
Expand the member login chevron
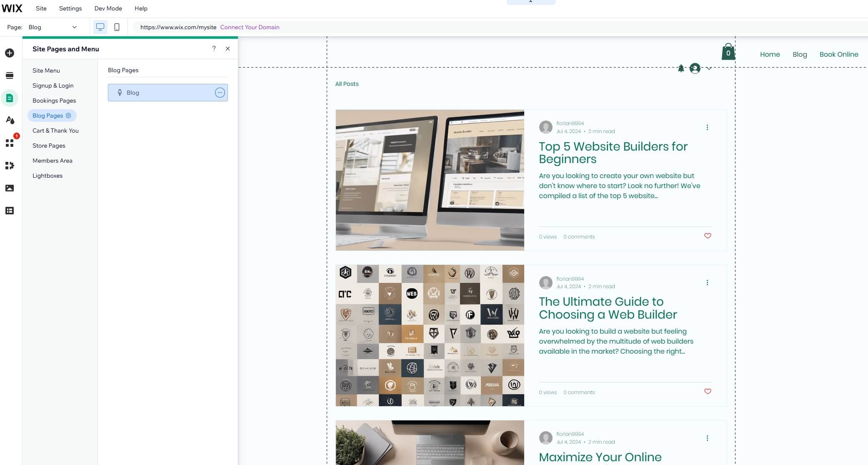[x=709, y=68]
